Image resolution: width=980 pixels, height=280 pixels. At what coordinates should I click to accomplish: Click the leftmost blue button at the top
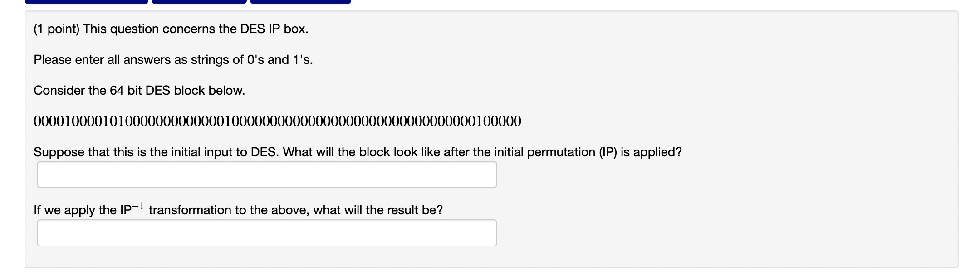(x=86, y=1)
